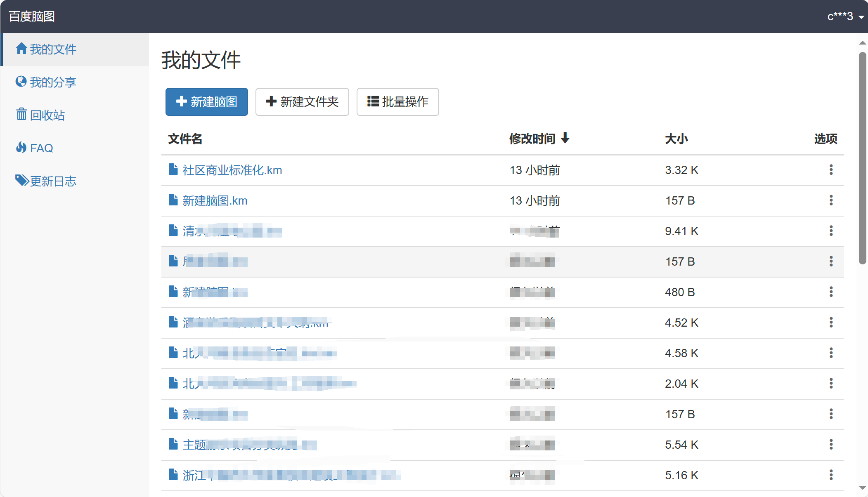Viewport: 868px width, 497px height.
Task: Click the options dots on the 480 B file row
Action: 831,292
